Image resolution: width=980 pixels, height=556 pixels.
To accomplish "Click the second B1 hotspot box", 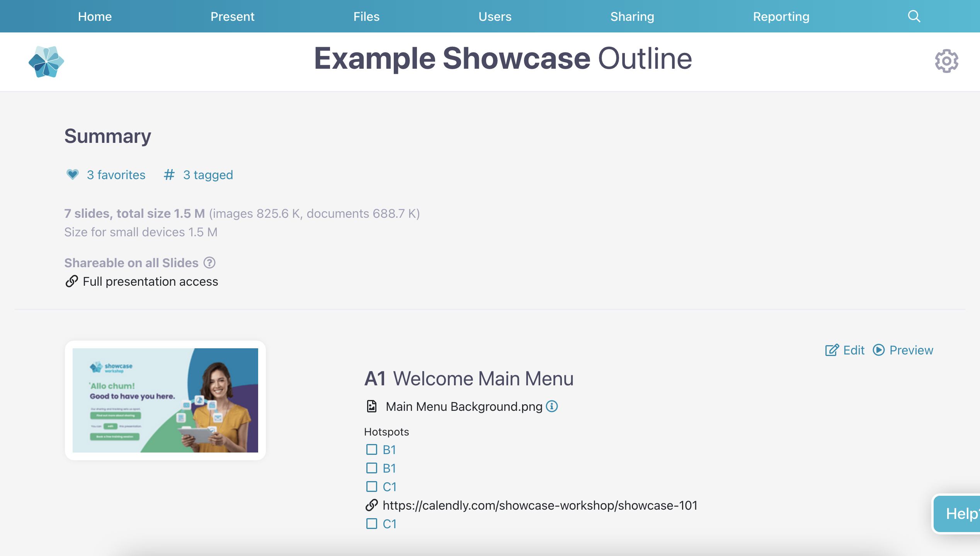I will (x=371, y=468).
